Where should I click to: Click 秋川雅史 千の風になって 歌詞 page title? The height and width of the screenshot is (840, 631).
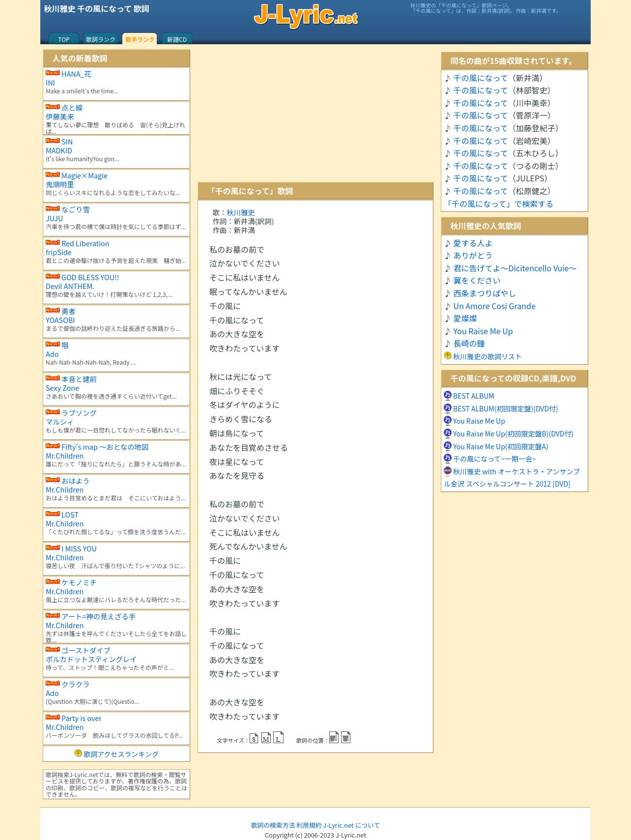click(x=97, y=9)
